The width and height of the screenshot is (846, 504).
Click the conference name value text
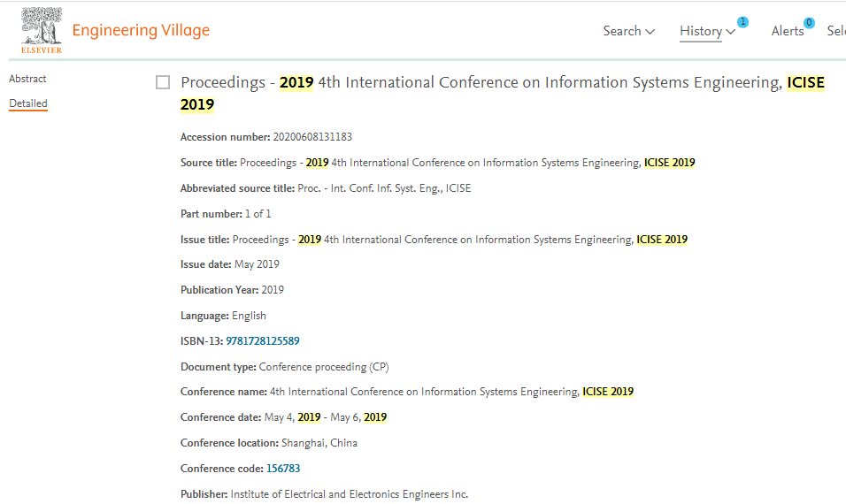(451, 392)
